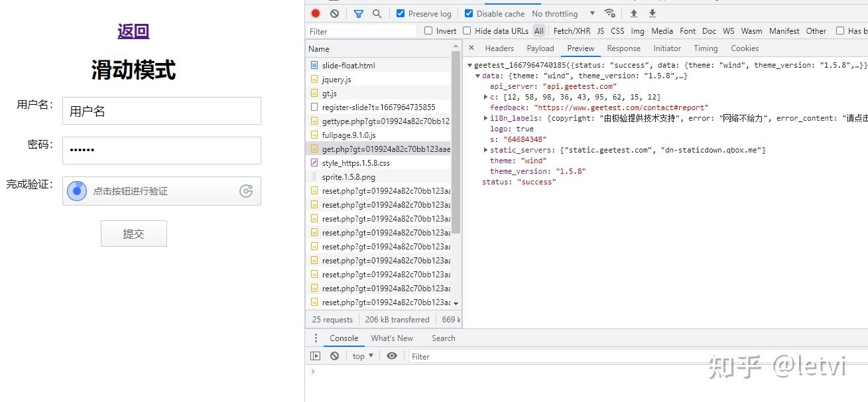Open console top context dropdown
868x402 pixels.
(363, 356)
